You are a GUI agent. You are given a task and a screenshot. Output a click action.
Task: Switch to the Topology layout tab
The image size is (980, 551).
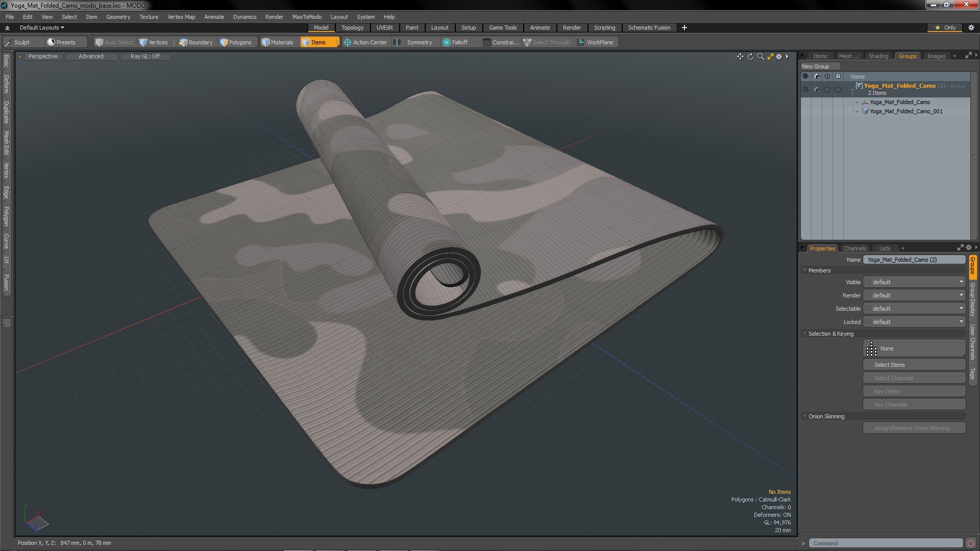pos(352,28)
